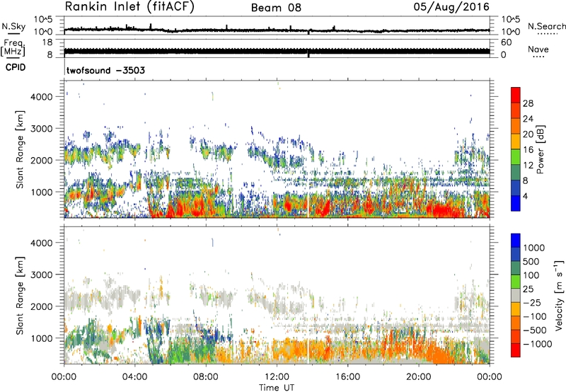The image size is (566, 392).
Task: Pick the red bottom velocity colorbar segment
Action: click(516, 350)
